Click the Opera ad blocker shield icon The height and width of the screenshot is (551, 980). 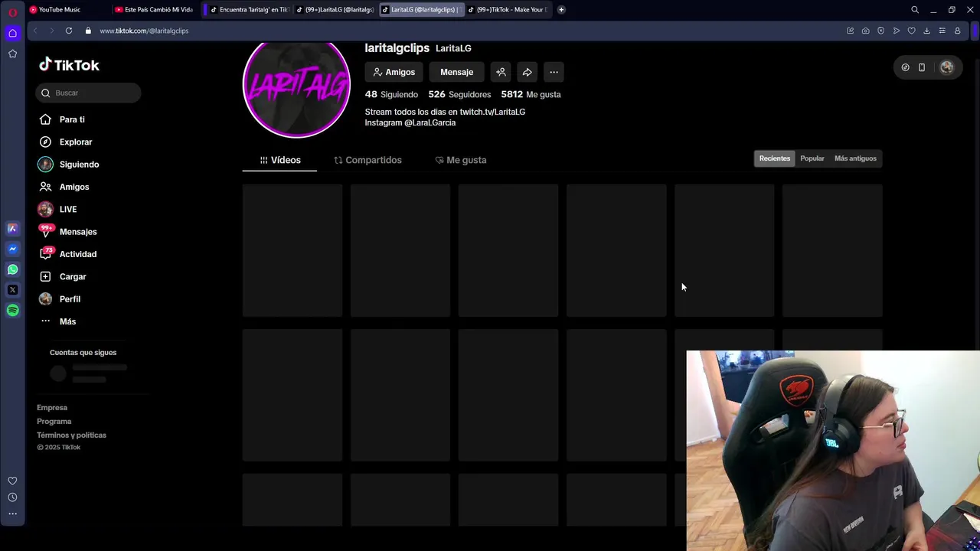coord(880,31)
